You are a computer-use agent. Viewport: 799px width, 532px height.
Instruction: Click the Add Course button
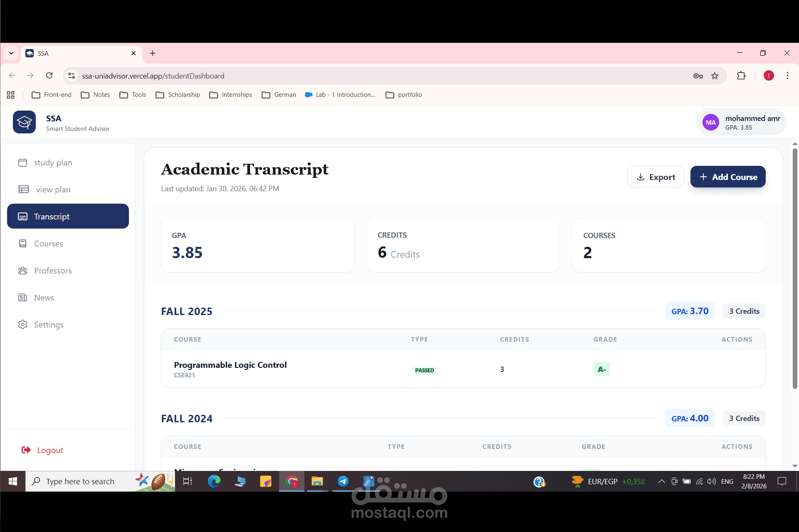point(728,177)
